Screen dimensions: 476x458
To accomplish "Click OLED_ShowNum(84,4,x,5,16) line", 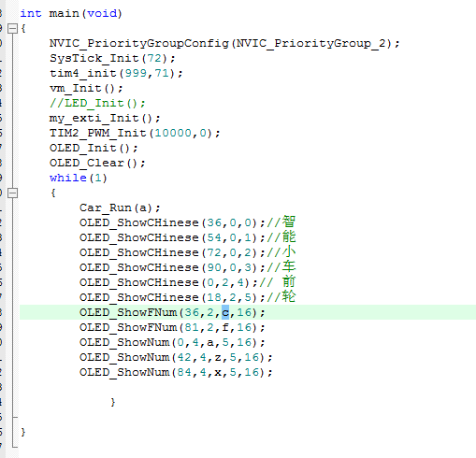I will [x=176, y=372].
